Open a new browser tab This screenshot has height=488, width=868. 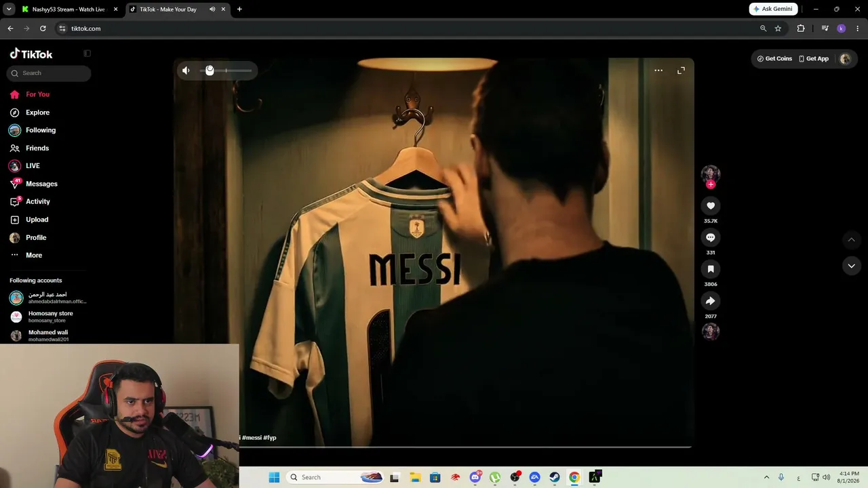(x=239, y=9)
